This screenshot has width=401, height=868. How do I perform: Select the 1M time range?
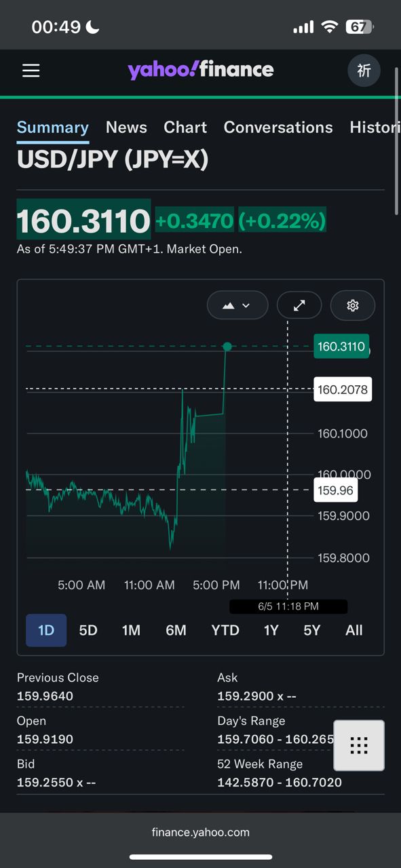[x=131, y=630]
